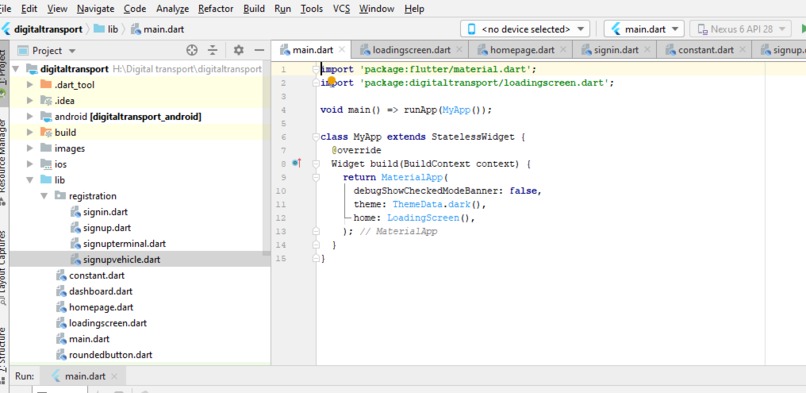Select roundedbutton.dart in project tree
This screenshot has width=806, height=393.
pos(111,354)
